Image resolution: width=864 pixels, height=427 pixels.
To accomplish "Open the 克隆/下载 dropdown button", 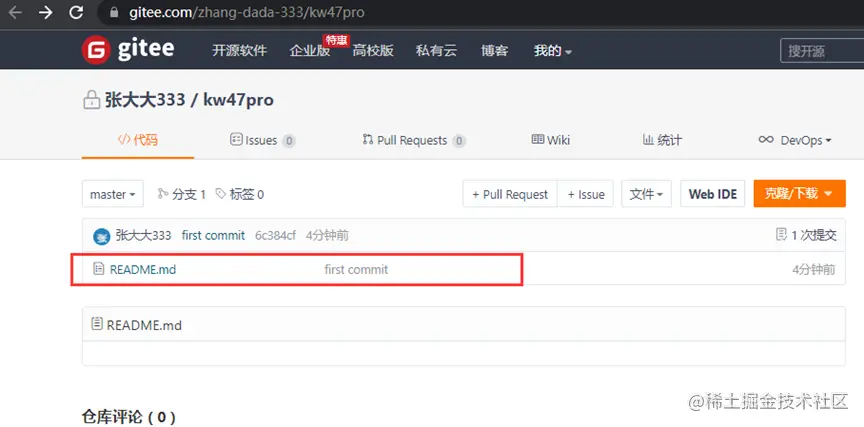I will tap(800, 194).
